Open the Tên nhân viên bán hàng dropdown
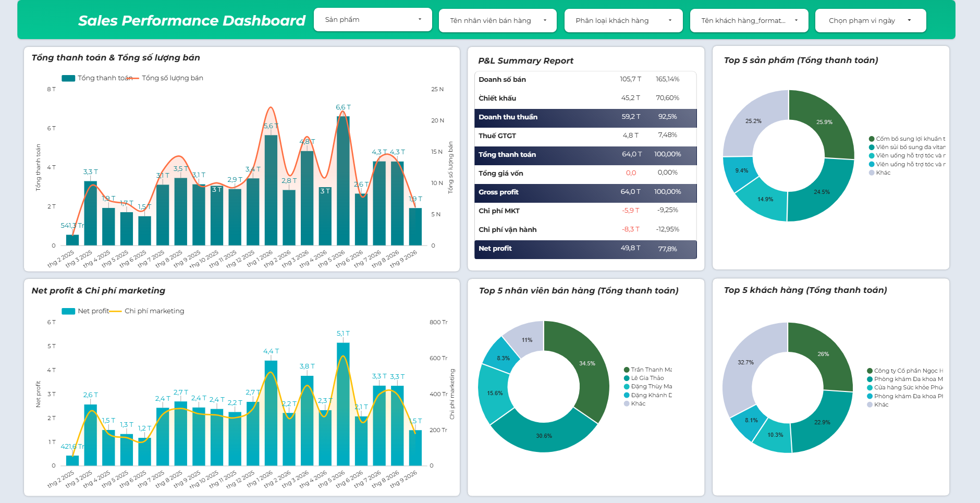 pos(498,21)
